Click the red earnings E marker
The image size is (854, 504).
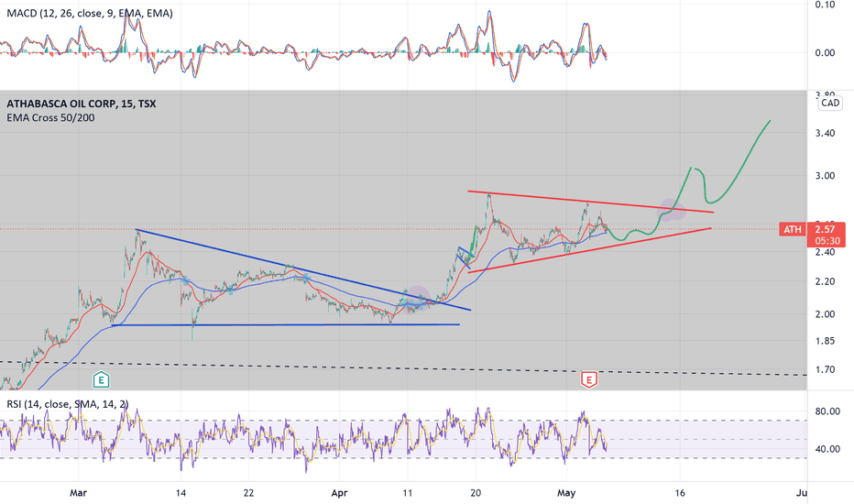(x=589, y=379)
